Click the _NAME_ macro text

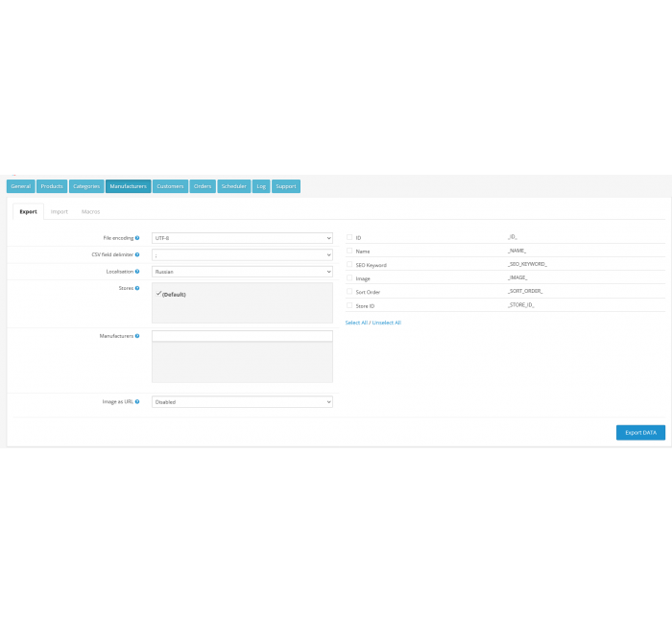(x=516, y=251)
